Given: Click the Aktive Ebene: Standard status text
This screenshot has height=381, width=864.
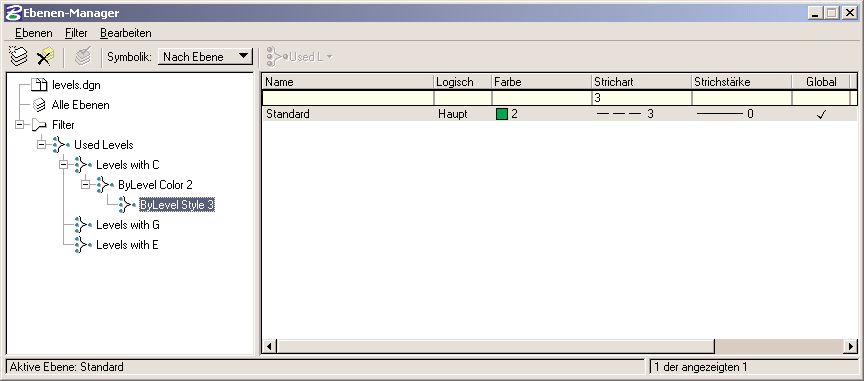Looking at the screenshot, I should pos(67,367).
